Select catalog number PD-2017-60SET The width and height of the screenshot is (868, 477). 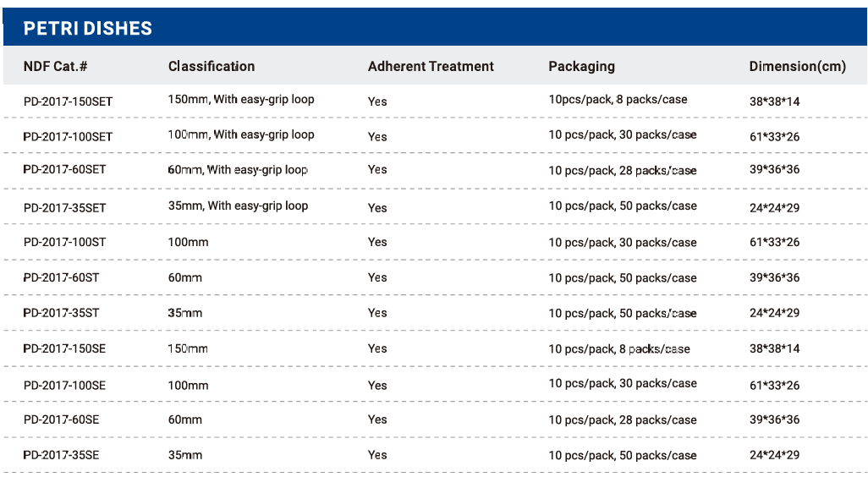[x=65, y=169]
